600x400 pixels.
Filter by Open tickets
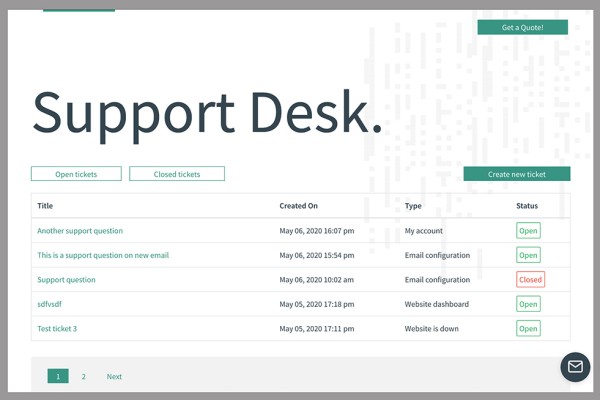(76, 174)
